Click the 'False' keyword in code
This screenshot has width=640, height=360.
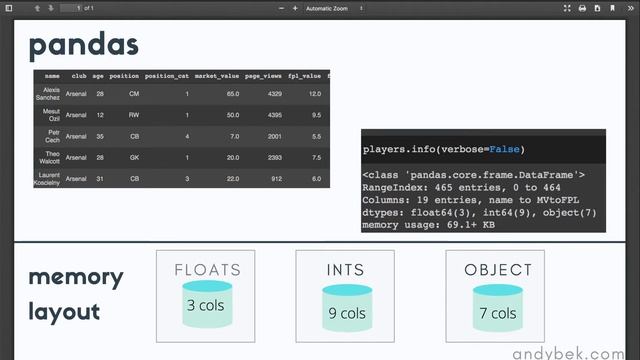point(504,149)
